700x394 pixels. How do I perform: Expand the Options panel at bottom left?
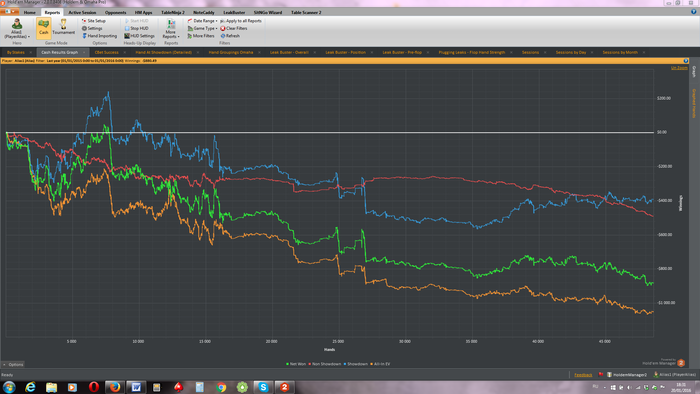pyautogui.click(x=13, y=365)
